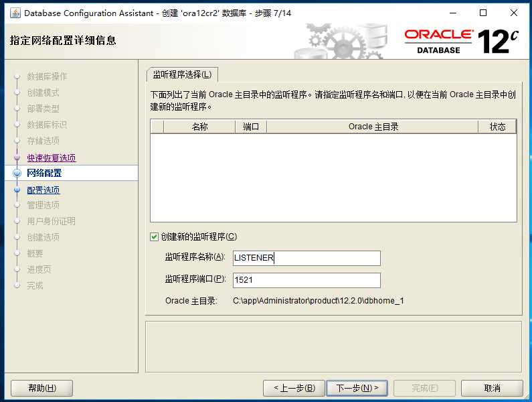Click the 取消 button
Image resolution: width=532 pixels, height=402 pixels.
492,388
